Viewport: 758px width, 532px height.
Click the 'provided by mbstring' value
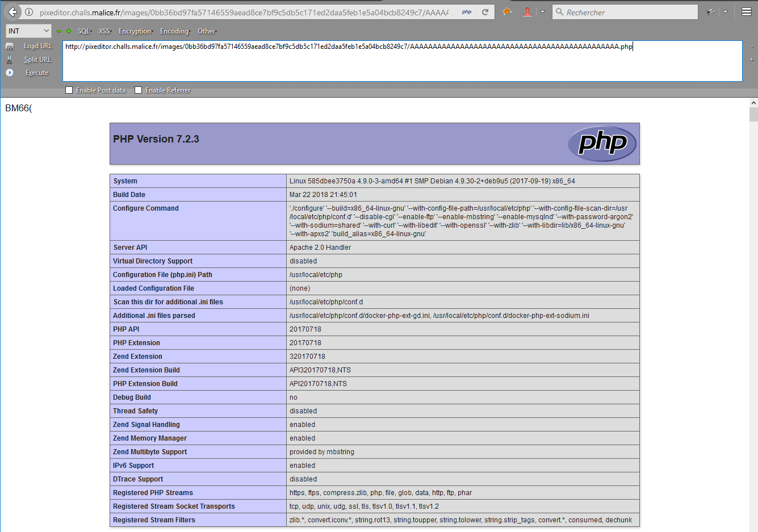[322, 452]
